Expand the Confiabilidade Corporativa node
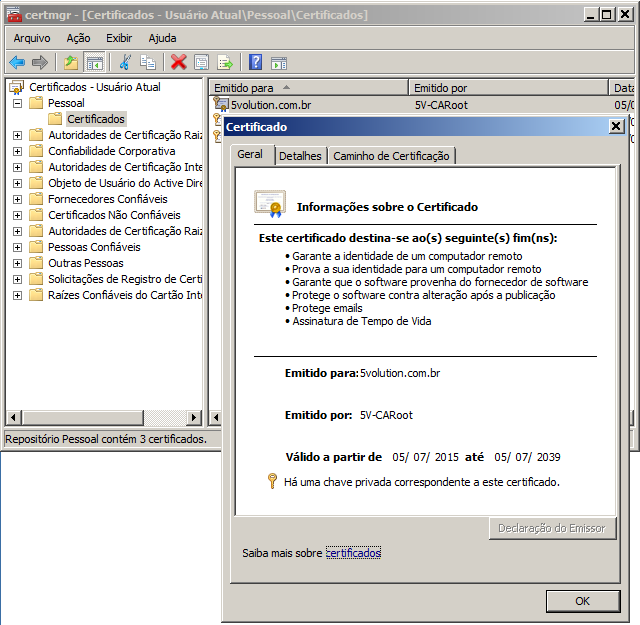The height and width of the screenshot is (625, 640). [x=17, y=151]
